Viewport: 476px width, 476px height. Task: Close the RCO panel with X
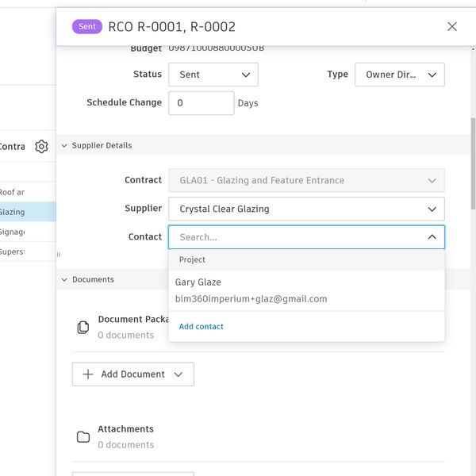452,26
